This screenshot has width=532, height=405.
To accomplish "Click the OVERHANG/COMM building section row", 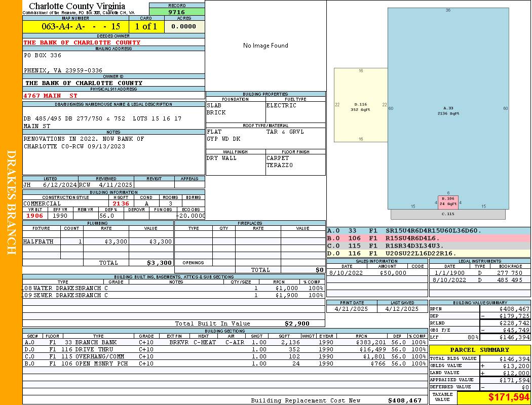I will (225, 356).
